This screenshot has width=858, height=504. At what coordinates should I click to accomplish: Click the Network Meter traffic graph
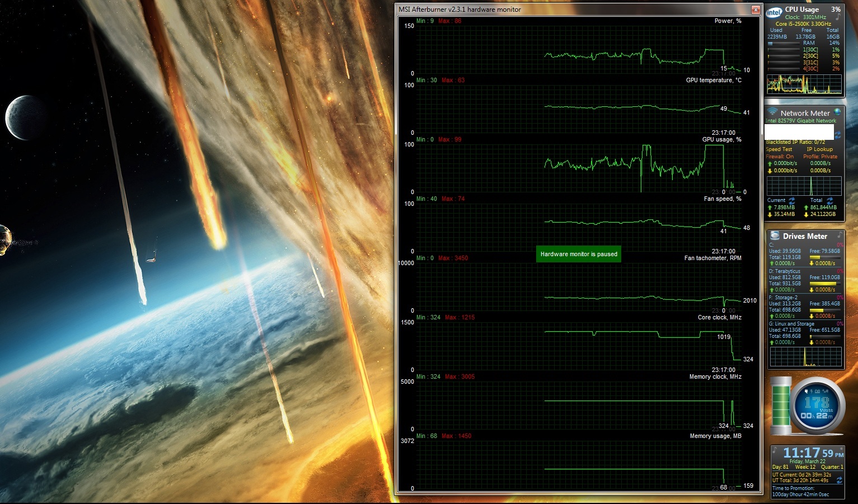point(804,186)
